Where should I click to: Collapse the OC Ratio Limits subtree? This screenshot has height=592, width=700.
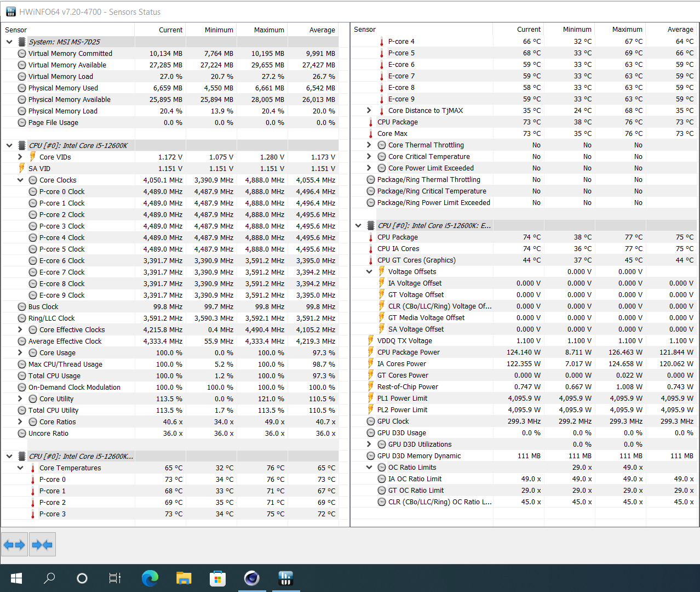tap(369, 467)
